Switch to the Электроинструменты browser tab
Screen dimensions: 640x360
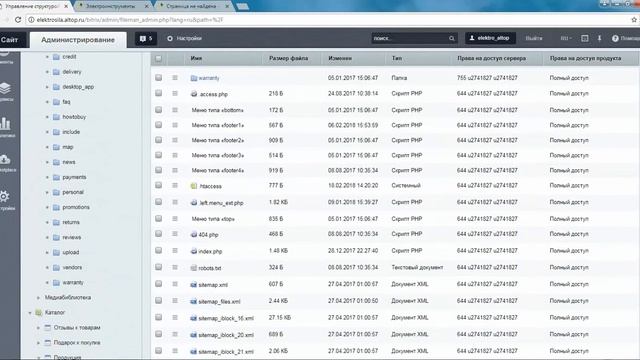[x=113, y=6]
